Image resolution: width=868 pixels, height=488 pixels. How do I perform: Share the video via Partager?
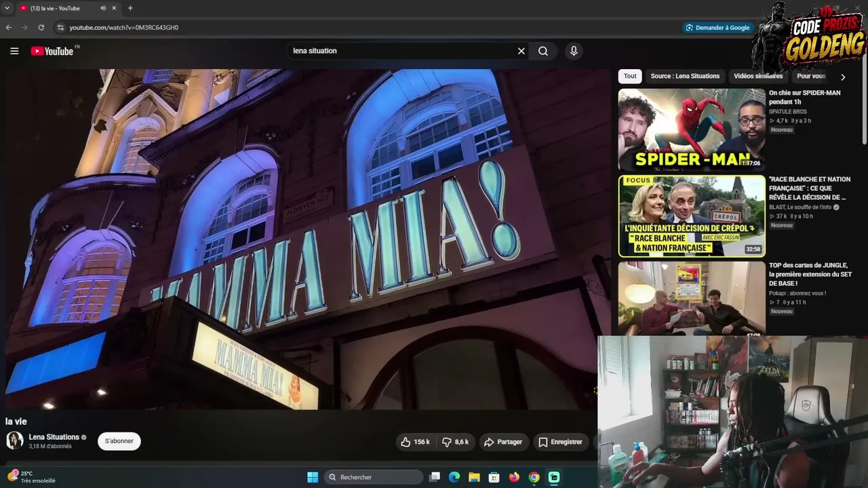pos(502,442)
